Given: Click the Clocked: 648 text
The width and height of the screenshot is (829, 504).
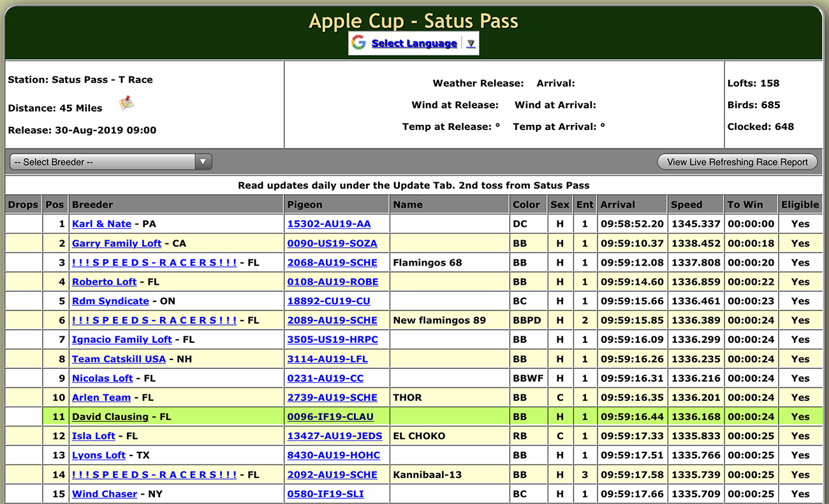Looking at the screenshot, I should tap(761, 126).
